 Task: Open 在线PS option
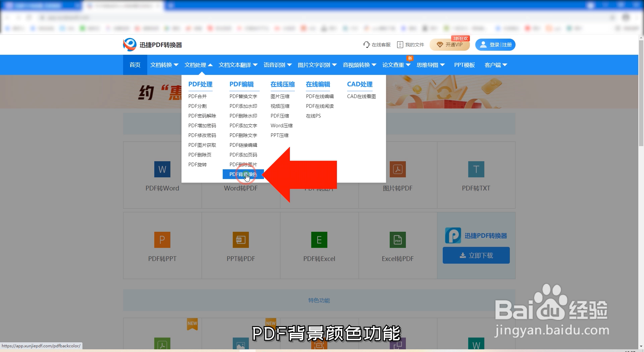[313, 116]
